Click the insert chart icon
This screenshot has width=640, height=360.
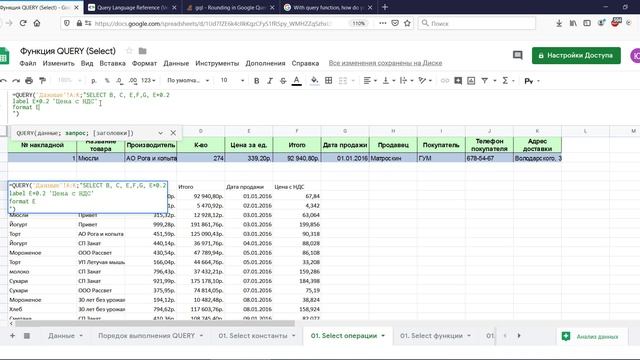(x=471, y=81)
